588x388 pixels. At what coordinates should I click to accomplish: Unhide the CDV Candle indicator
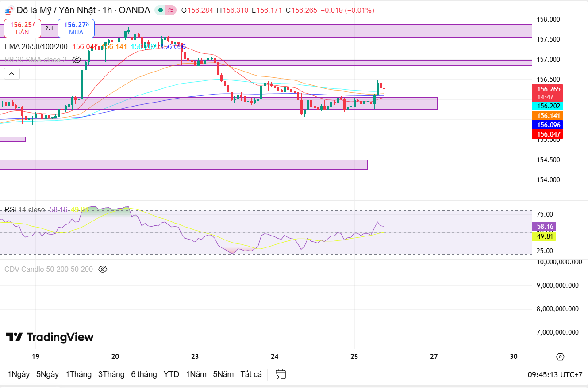(103, 269)
